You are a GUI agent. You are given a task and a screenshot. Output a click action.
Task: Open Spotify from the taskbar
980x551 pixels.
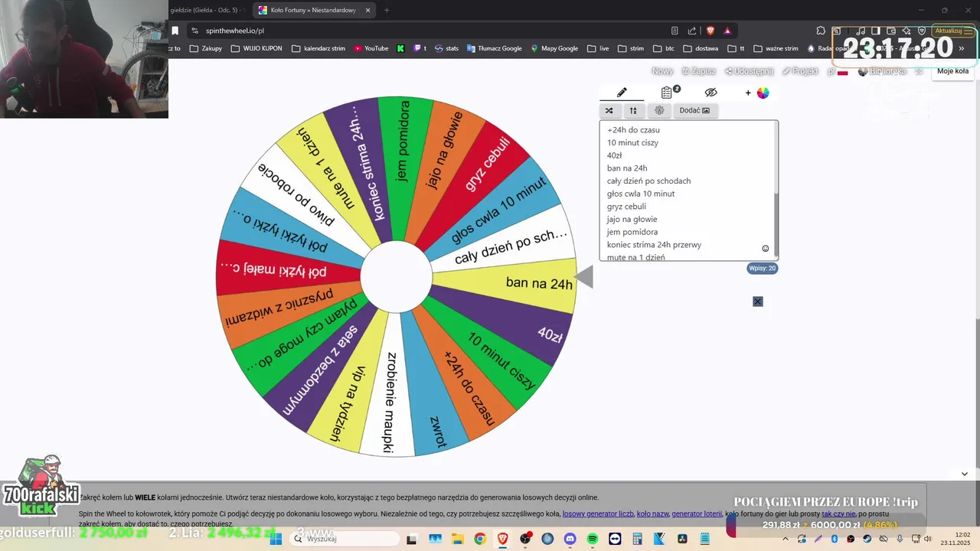click(x=592, y=539)
